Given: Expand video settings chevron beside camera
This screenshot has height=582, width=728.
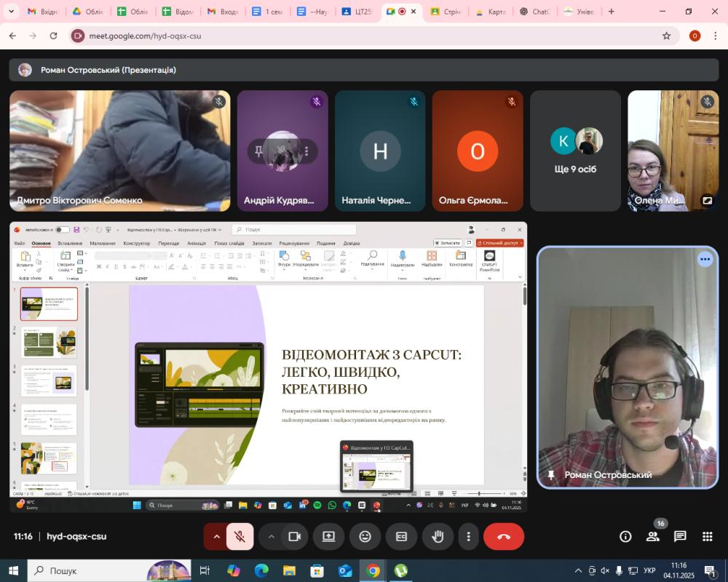Looking at the screenshot, I should (x=272, y=537).
